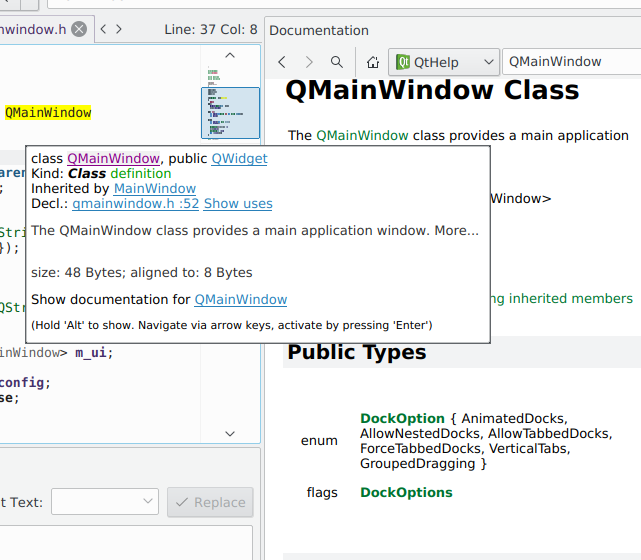This screenshot has width=641, height=560.
Task: Click the documentation search magnifier icon
Action: (x=337, y=62)
